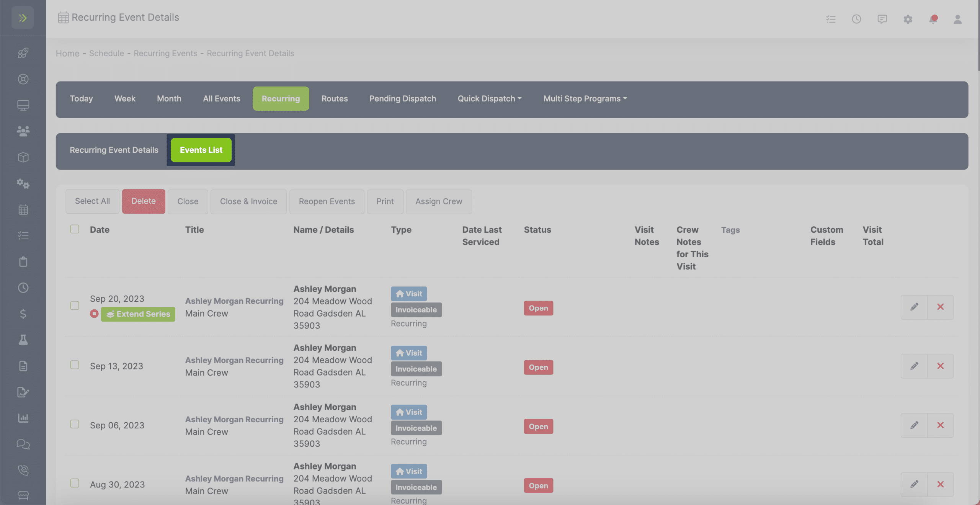Open the chat bubbles icon in sidebar
The height and width of the screenshot is (505, 980).
[23, 444]
